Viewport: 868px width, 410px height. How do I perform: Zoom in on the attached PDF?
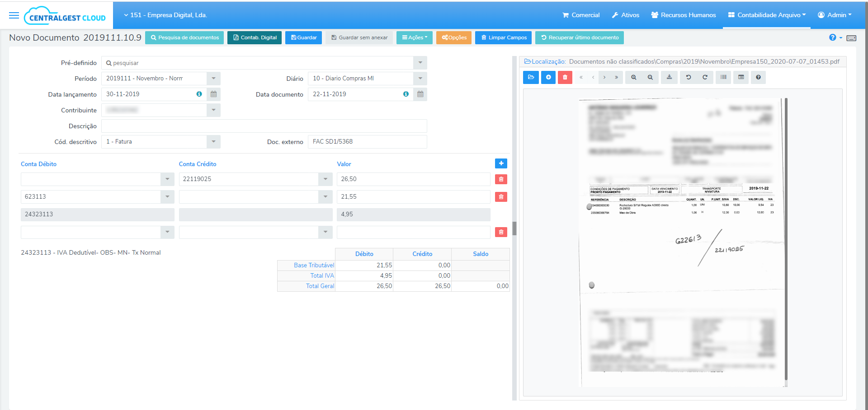point(634,77)
